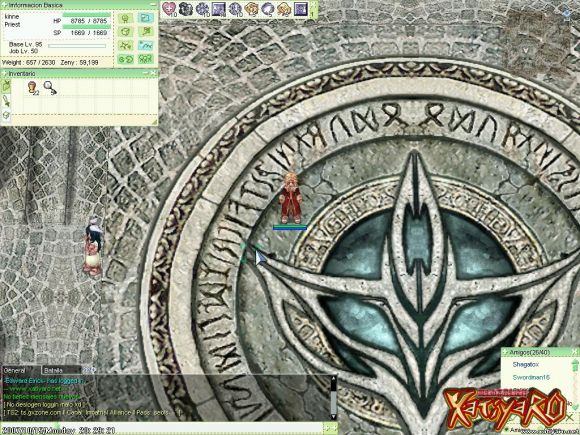Image resolution: width=580 pixels, height=435 pixels.
Task: Click the second hotkey bar skill icon
Action: click(186, 8)
